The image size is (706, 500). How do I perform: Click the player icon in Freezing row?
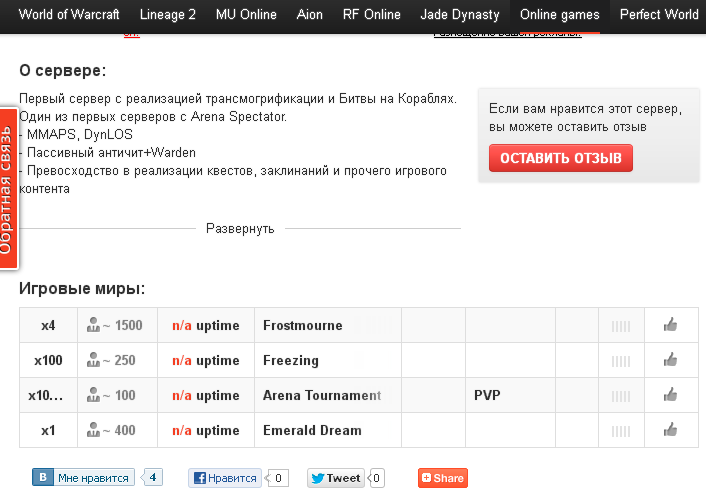click(93, 359)
